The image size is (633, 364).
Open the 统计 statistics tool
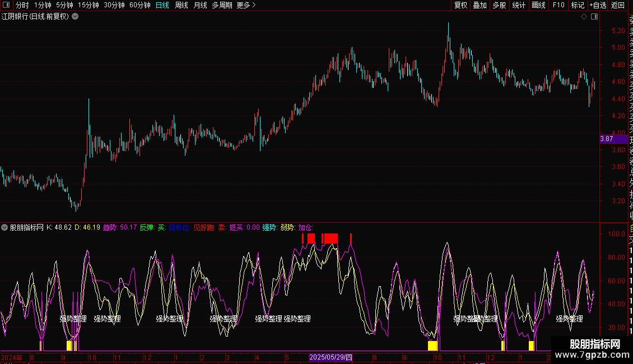click(519, 5)
